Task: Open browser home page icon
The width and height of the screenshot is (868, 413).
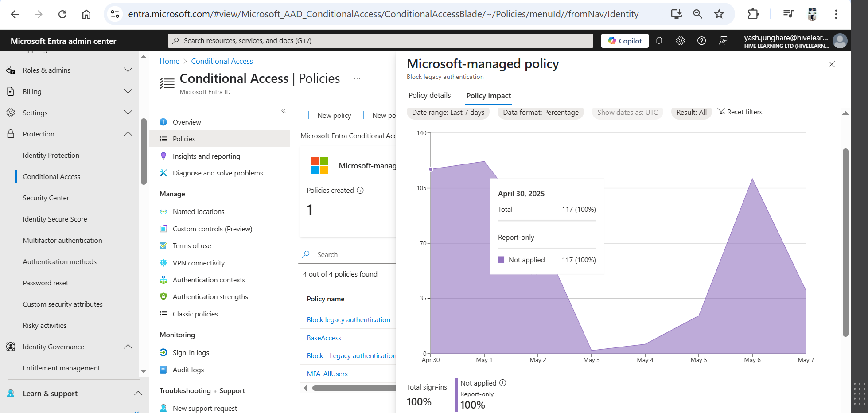Action: pos(86,14)
